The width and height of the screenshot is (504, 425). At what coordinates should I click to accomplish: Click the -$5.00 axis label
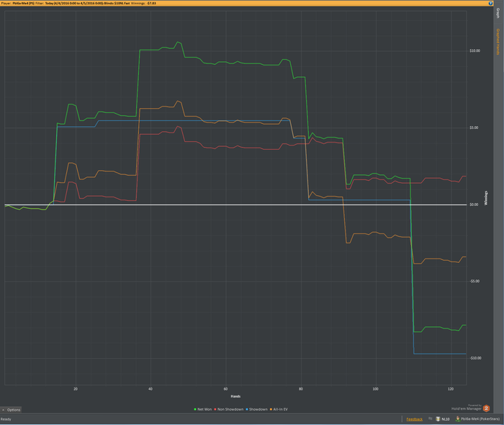pos(474,282)
